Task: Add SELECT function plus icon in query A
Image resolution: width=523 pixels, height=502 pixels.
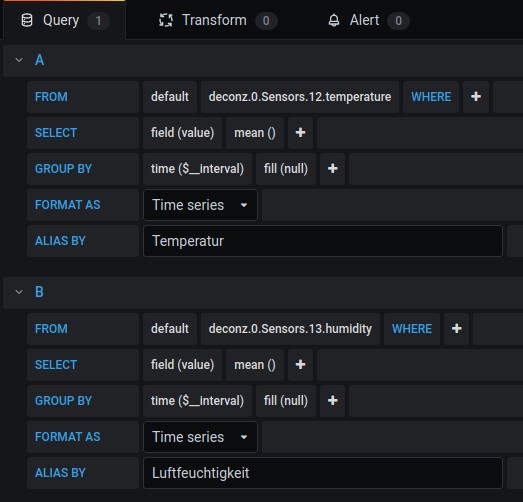Action: click(x=300, y=133)
